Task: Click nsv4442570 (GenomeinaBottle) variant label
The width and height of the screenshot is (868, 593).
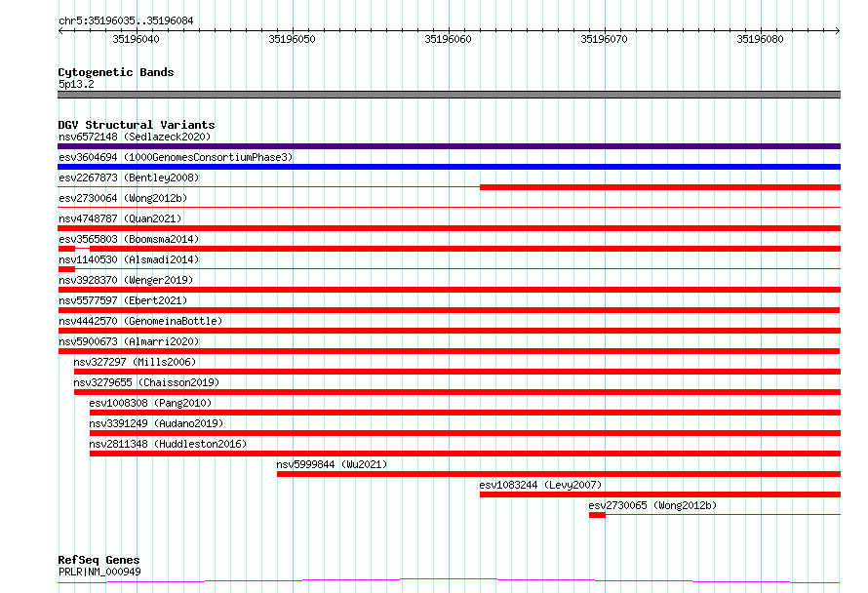Action: coord(140,321)
